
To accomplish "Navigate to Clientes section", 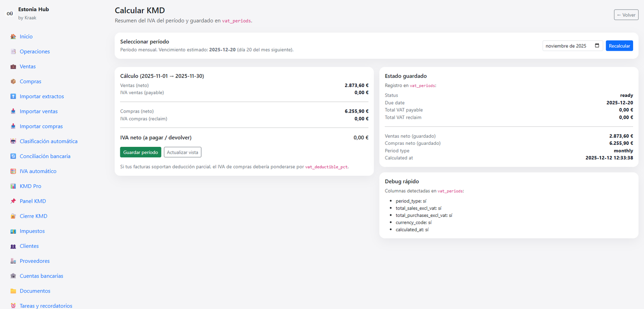I will tap(29, 246).
